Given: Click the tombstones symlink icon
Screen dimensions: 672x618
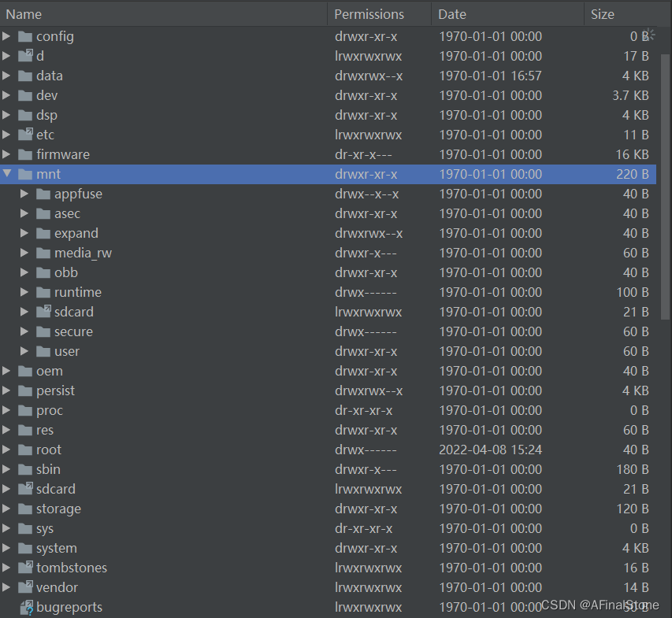Looking at the screenshot, I should (25, 567).
